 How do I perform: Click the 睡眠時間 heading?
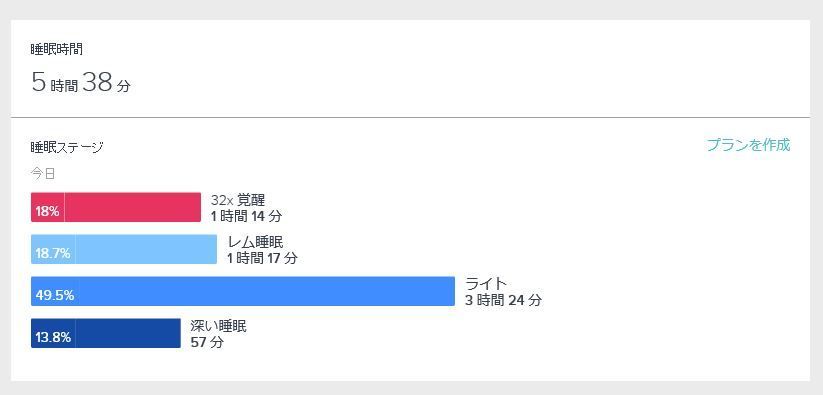pyautogui.click(x=56, y=50)
